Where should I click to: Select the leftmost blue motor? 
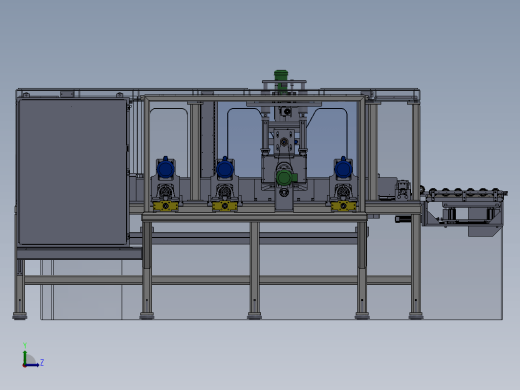pos(165,168)
